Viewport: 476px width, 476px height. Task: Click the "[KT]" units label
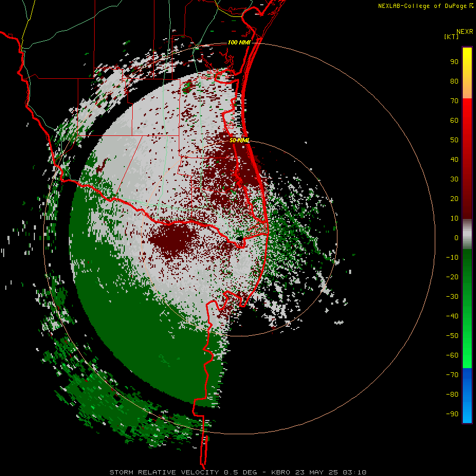coord(451,36)
